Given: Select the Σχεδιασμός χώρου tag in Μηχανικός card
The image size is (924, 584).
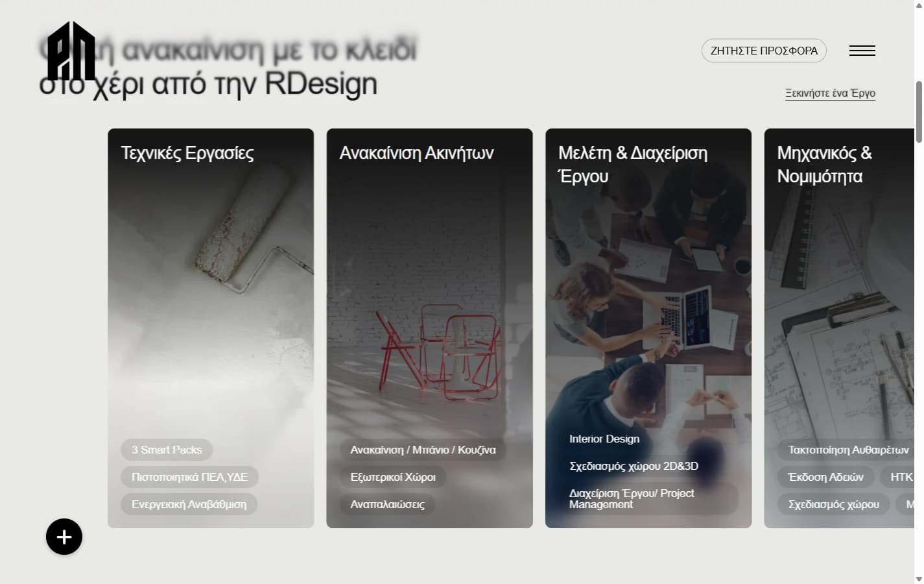Looking at the screenshot, I should point(833,504).
